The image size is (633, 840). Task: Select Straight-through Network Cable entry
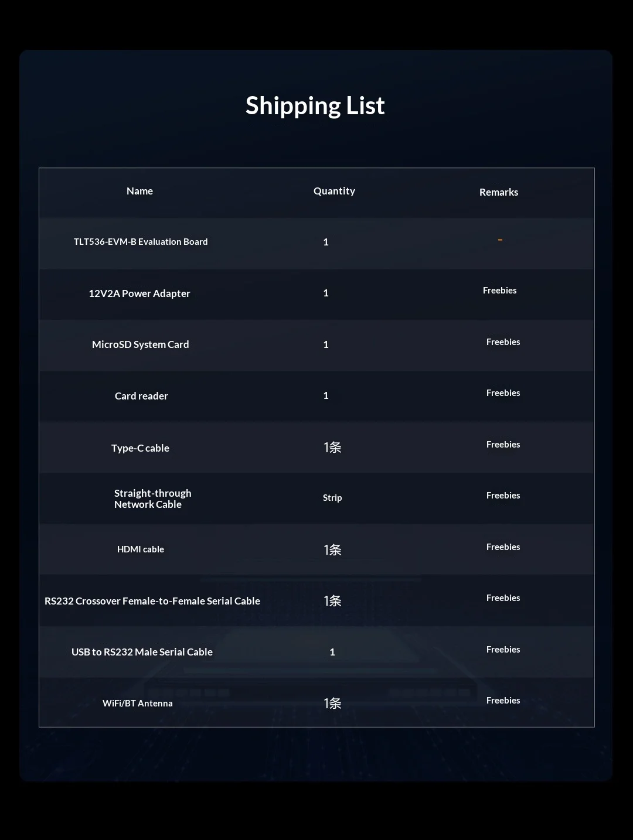(153, 498)
